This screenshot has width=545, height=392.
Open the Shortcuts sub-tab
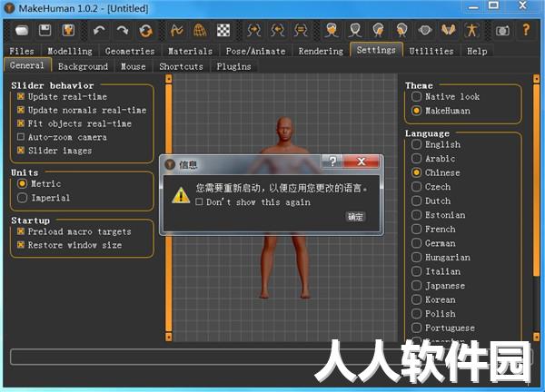[181, 66]
